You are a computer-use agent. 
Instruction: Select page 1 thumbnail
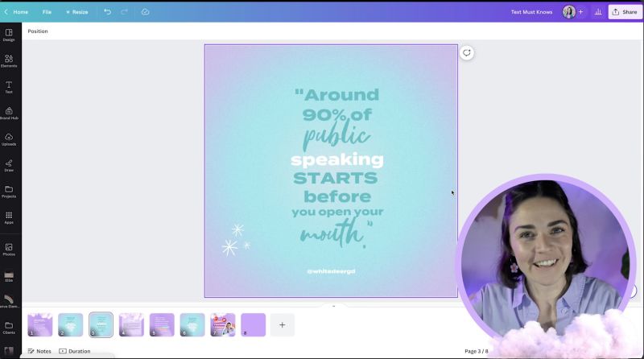pos(39,325)
